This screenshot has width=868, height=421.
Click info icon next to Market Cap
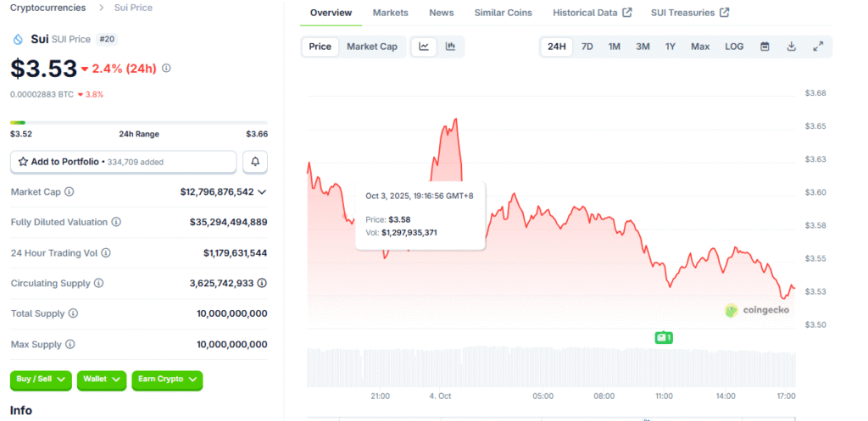pyautogui.click(x=70, y=192)
